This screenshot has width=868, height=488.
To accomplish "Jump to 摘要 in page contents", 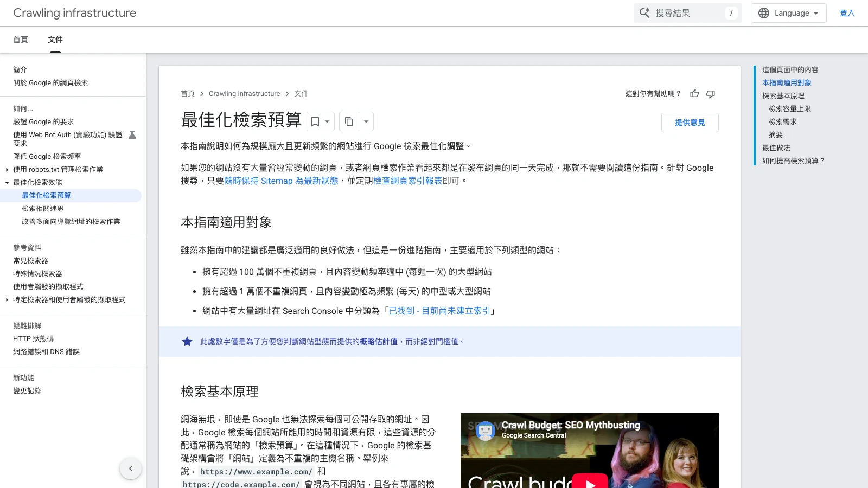I will coord(776,135).
